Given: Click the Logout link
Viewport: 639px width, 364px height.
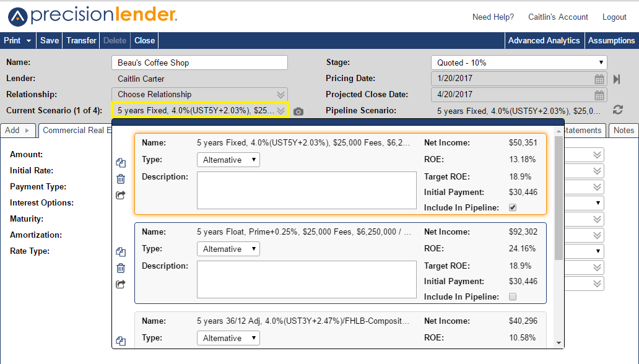Looking at the screenshot, I should click(x=614, y=17).
